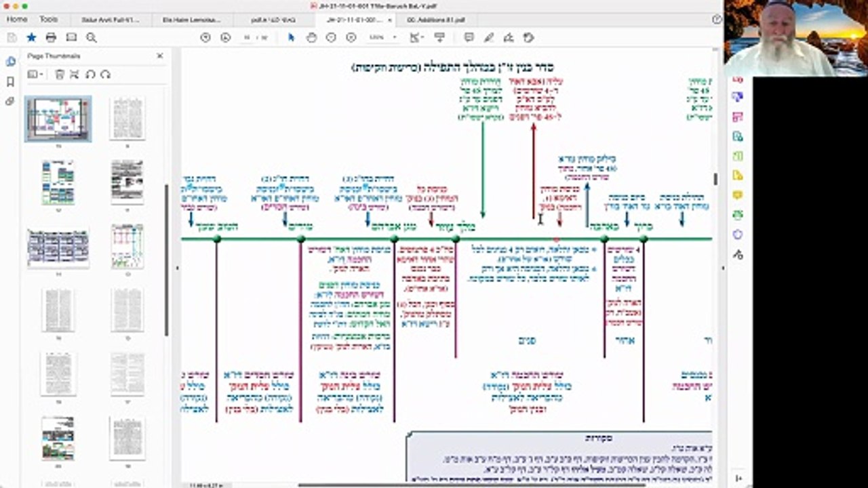
Task: Close the active JH-21-11-01 document tab
Action: tap(389, 20)
